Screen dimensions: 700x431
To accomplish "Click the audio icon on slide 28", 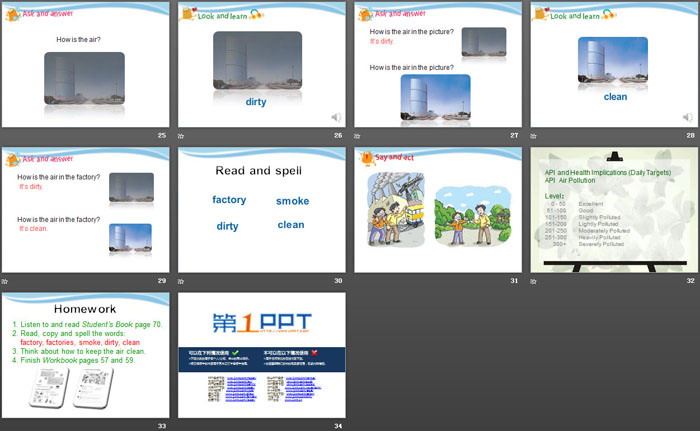I will (x=689, y=117).
